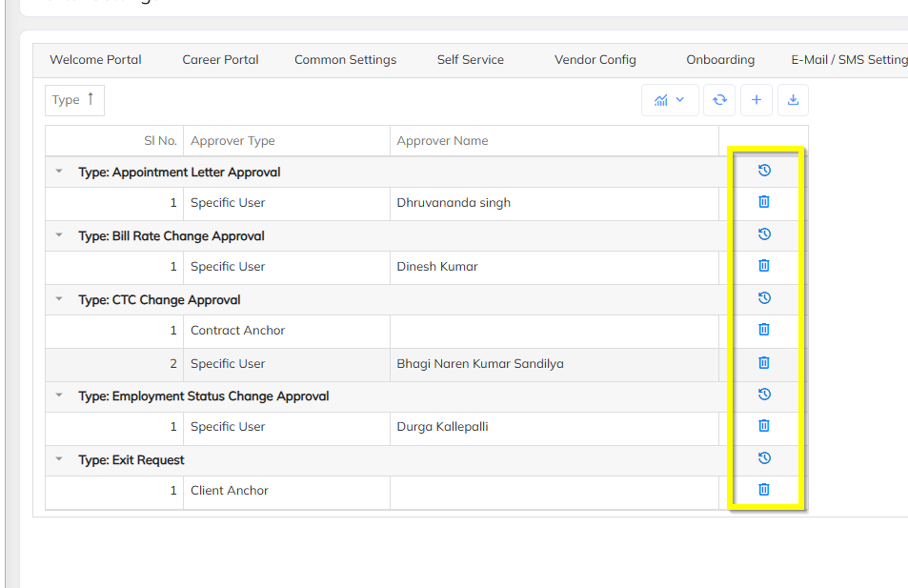Collapse the Appointment Letter Approval group
Screen dimensions: 908x588
(x=59, y=172)
